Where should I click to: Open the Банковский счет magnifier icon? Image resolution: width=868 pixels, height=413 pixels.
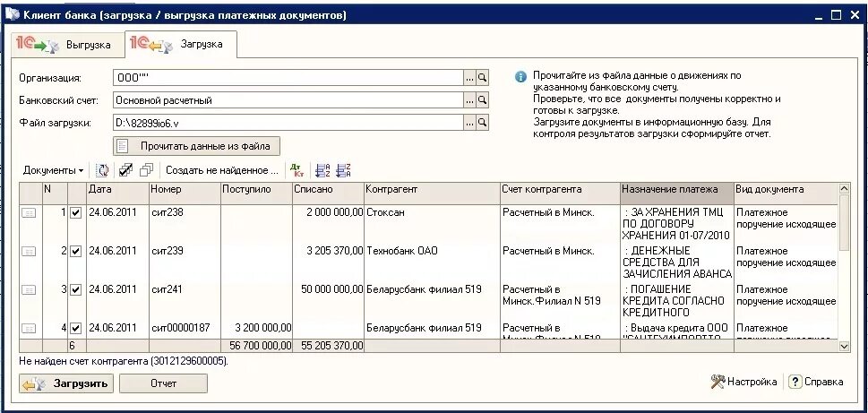pos(483,100)
